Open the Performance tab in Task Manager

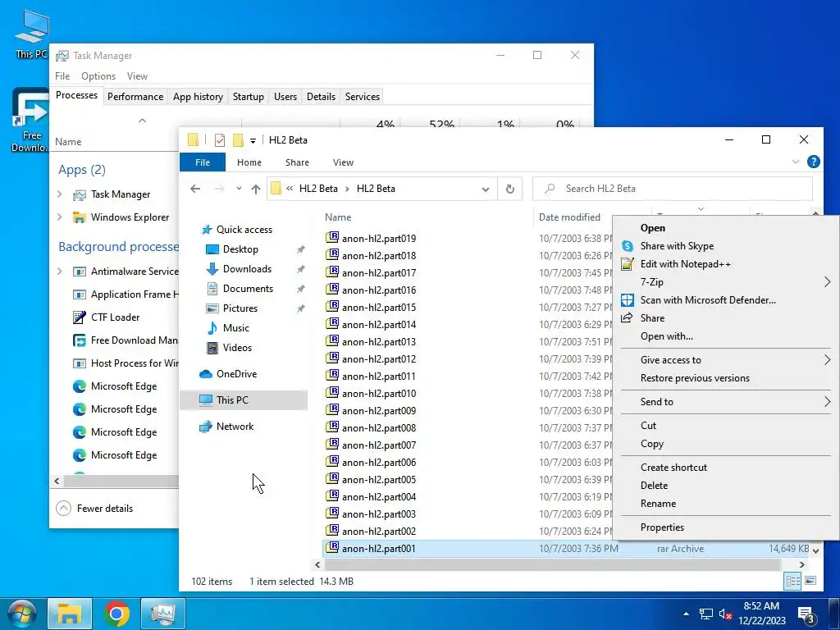[135, 97]
